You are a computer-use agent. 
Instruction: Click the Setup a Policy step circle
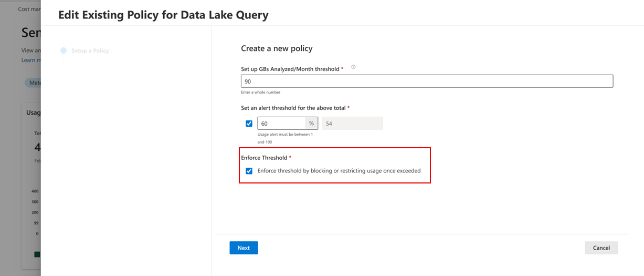(64, 50)
